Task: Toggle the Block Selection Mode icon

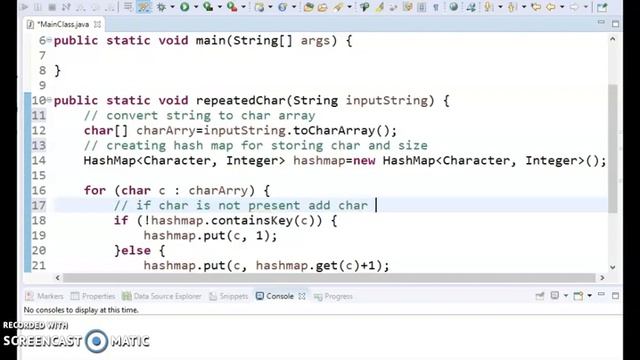Action: (x=422, y=7)
